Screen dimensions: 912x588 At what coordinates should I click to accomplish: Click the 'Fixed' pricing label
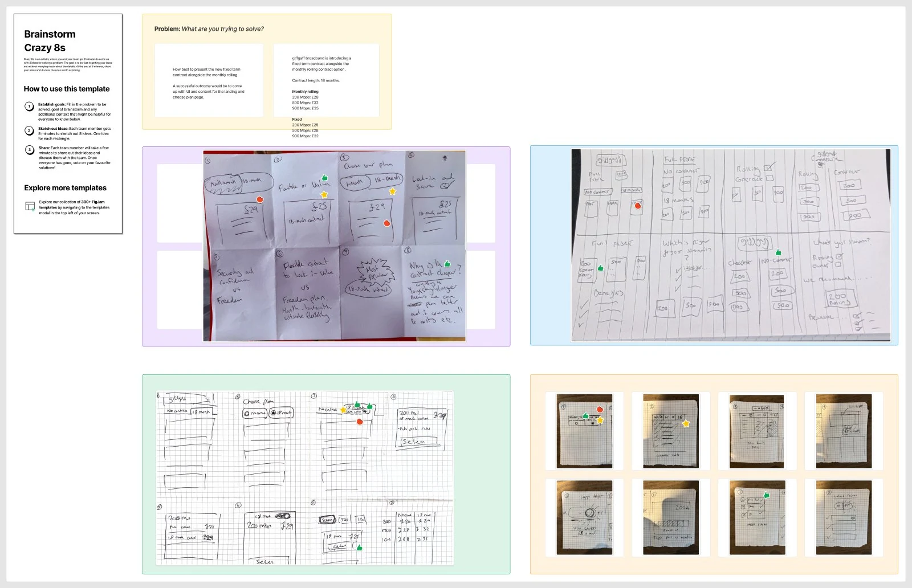297,120
